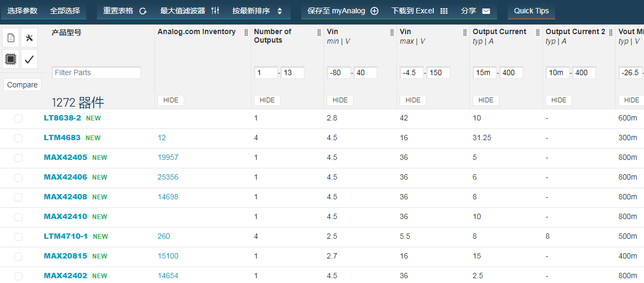Open Quick Tips
This screenshot has height=283, width=644.
tap(531, 11)
